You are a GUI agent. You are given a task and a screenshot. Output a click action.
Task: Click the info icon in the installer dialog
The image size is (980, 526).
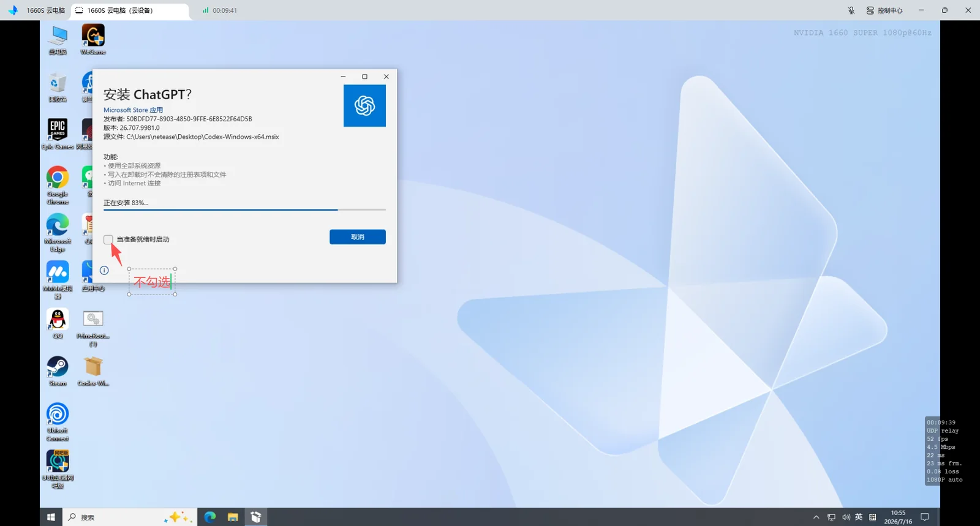(x=104, y=270)
